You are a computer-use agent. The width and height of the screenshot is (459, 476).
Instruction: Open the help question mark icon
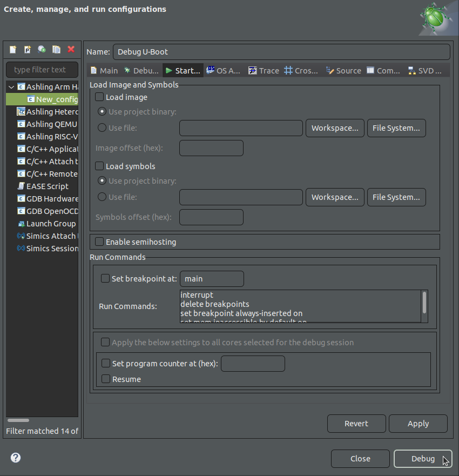(x=16, y=458)
